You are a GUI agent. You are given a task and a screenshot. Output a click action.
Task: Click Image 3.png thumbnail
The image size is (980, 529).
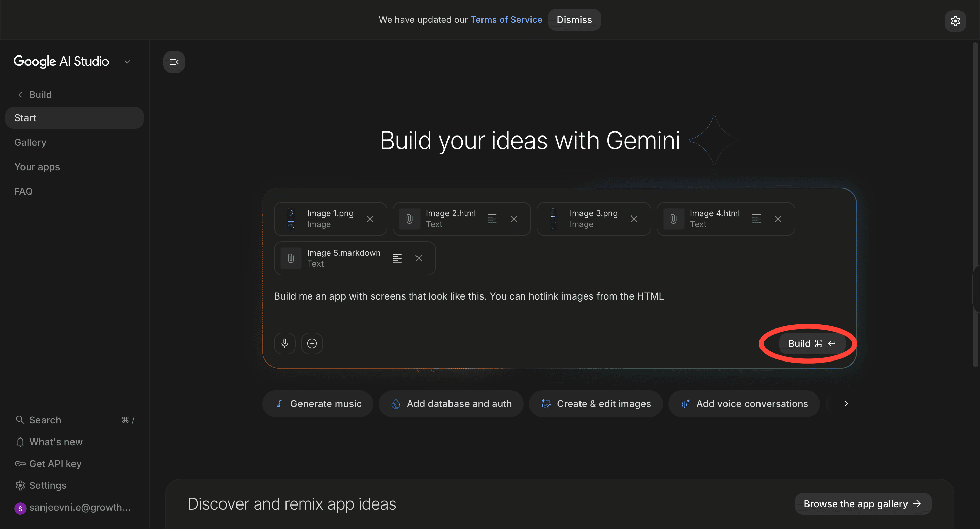point(553,219)
